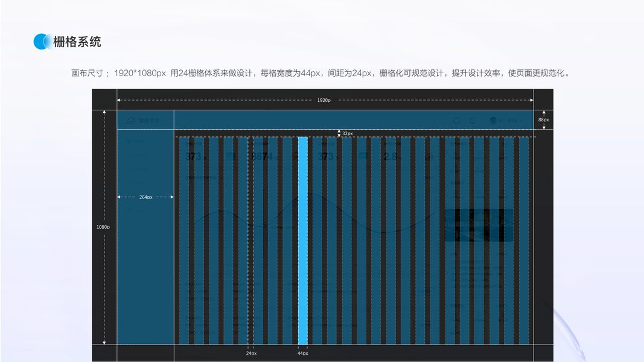Click the cloud logo in the mockup header
The width and height of the screenshot is (644, 362).
click(x=131, y=120)
